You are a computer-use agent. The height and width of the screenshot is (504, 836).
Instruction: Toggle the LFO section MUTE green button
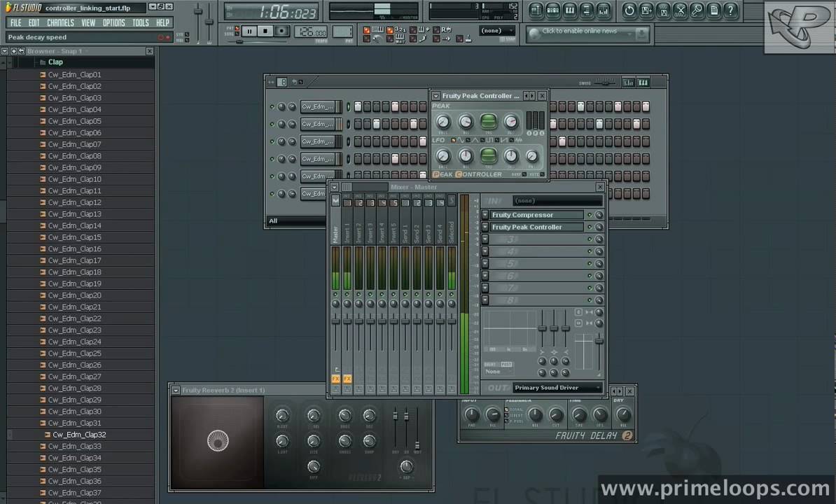click(x=489, y=155)
